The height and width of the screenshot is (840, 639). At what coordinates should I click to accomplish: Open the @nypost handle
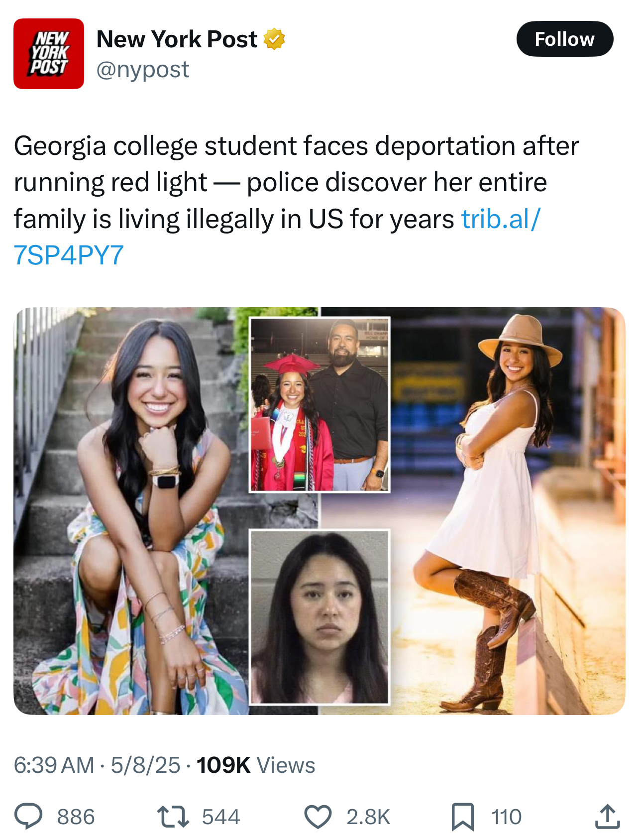143,69
